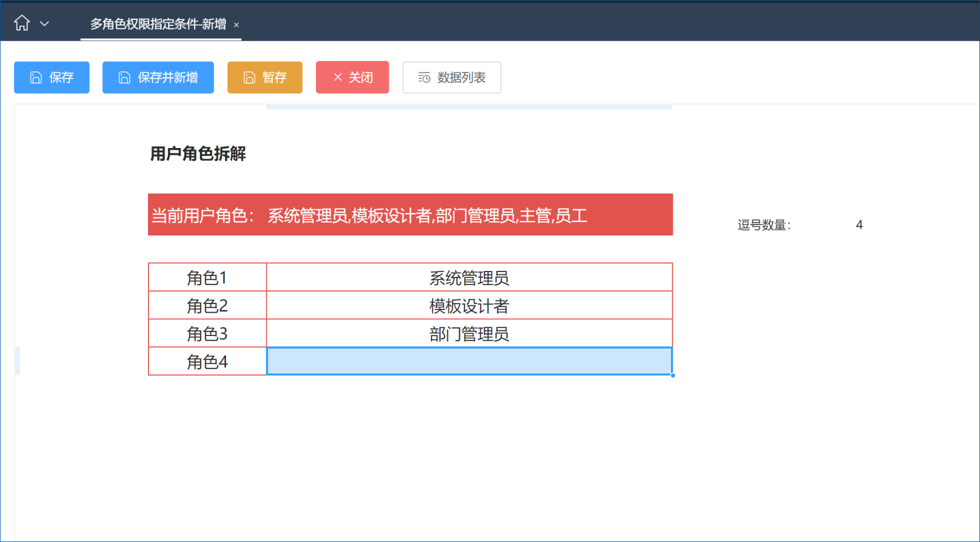
Task: Select the 角色4 label cell
Action: (x=207, y=362)
